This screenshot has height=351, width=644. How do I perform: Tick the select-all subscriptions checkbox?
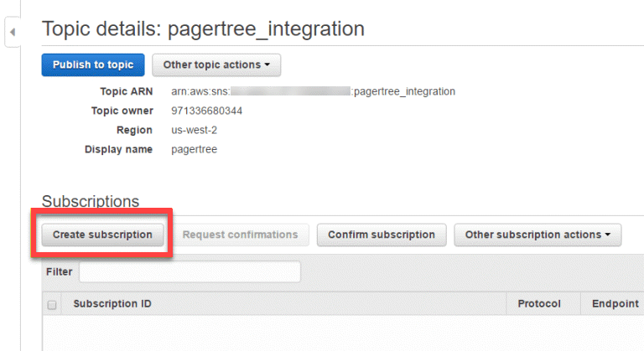point(53,305)
